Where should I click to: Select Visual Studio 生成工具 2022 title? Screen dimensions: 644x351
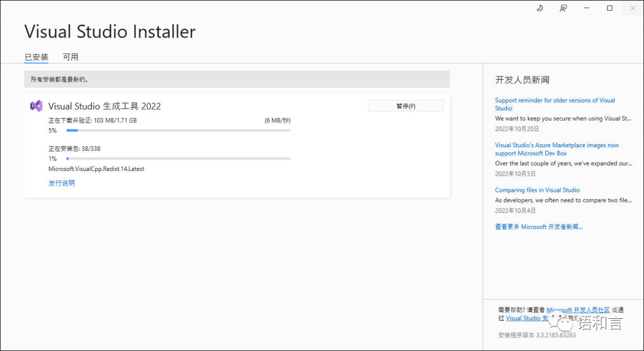(104, 106)
